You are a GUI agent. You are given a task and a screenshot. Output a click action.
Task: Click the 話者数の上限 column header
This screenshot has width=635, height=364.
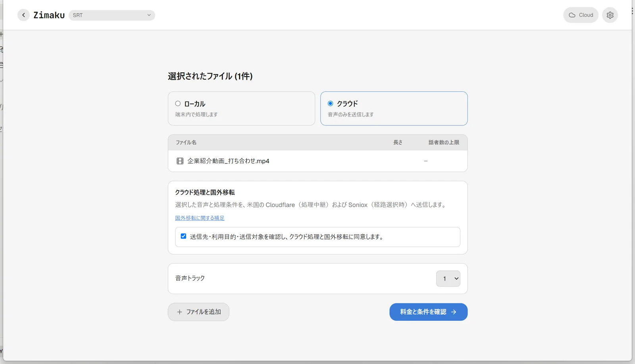tap(444, 143)
